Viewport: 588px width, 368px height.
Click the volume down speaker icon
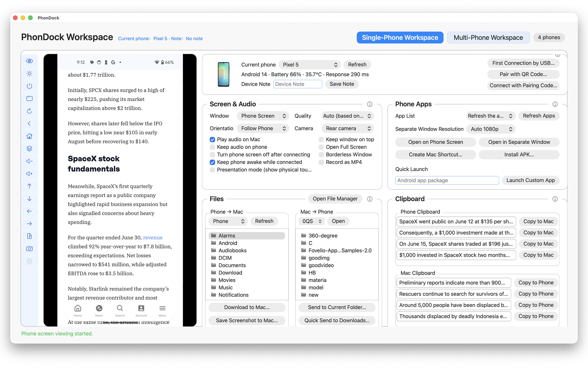[29, 161]
